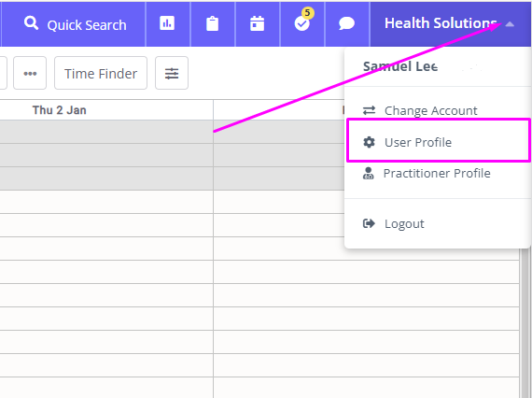Choose Practitioner Profile menu entry

(x=438, y=173)
